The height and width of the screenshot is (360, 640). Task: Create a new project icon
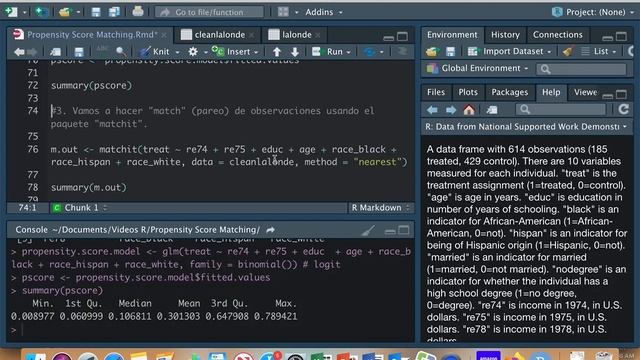pyautogui.click(x=41, y=12)
